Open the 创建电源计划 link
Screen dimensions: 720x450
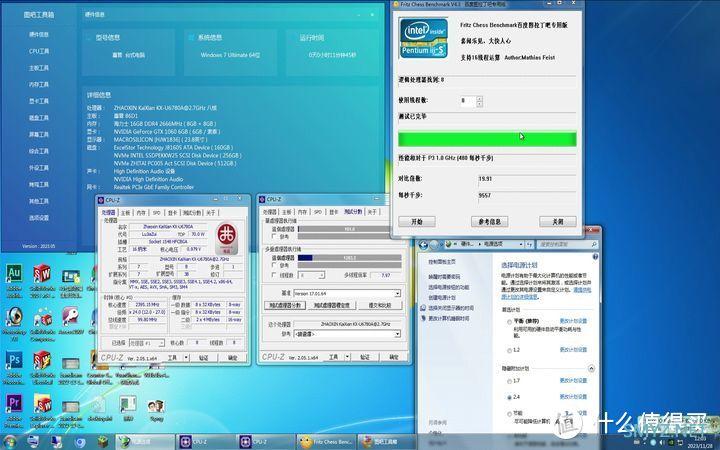click(442, 298)
